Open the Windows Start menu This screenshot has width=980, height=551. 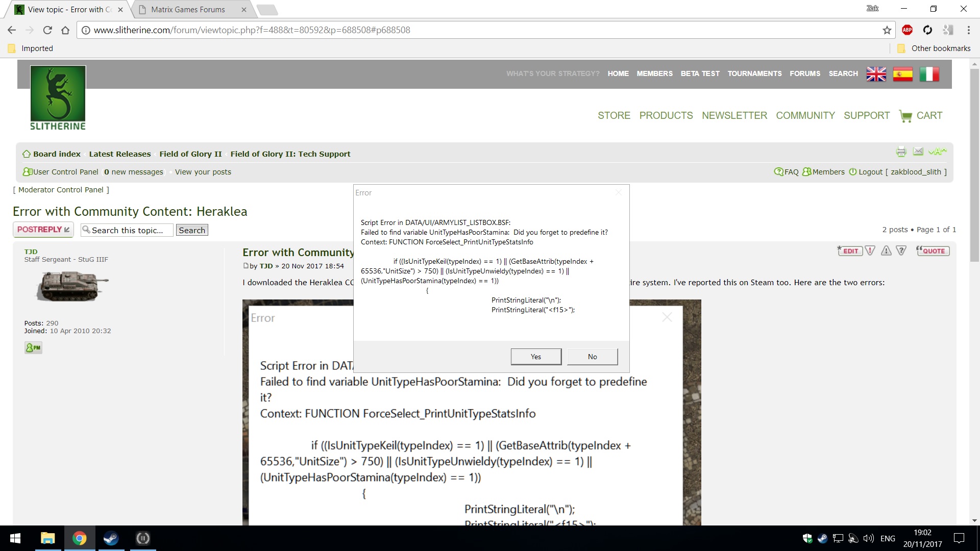[15, 538]
